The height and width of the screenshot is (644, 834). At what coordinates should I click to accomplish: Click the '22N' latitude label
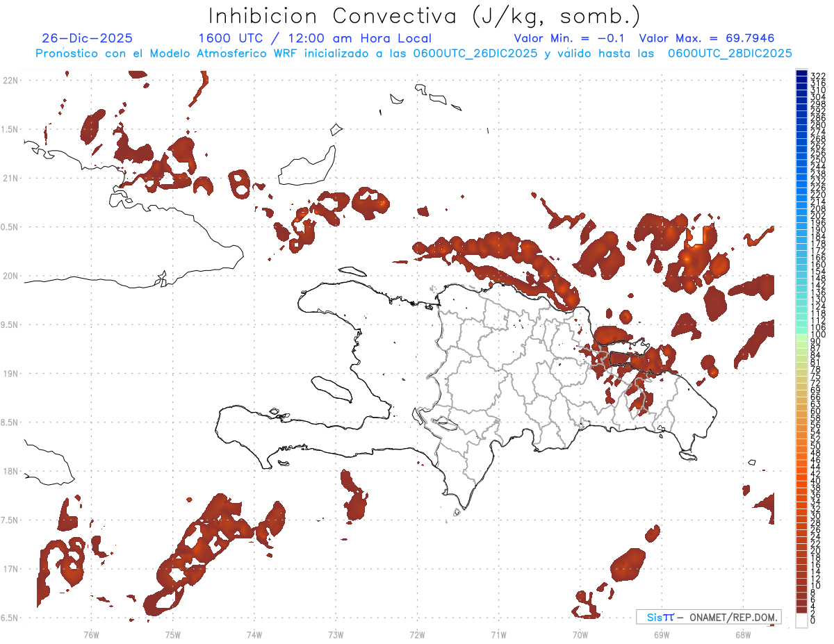(x=10, y=81)
